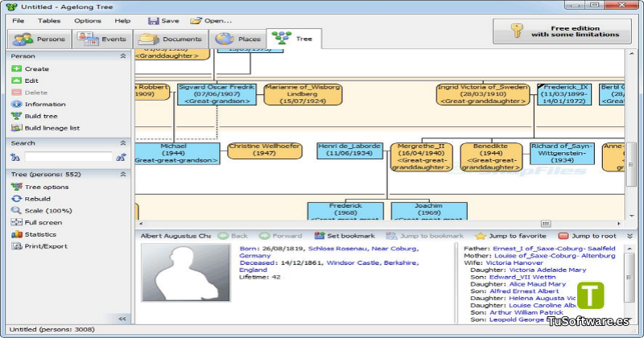The width and height of the screenshot is (644, 338).
Task: Click the search previous icon left of search box
Action: [15, 157]
